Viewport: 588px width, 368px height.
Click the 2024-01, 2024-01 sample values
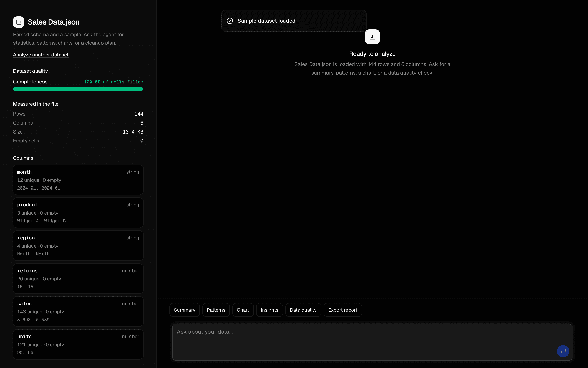39,188
